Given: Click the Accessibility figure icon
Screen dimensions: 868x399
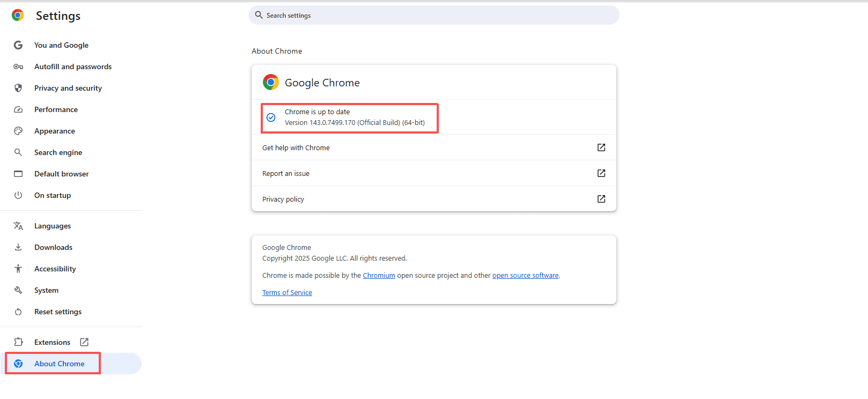Looking at the screenshot, I should 18,269.
